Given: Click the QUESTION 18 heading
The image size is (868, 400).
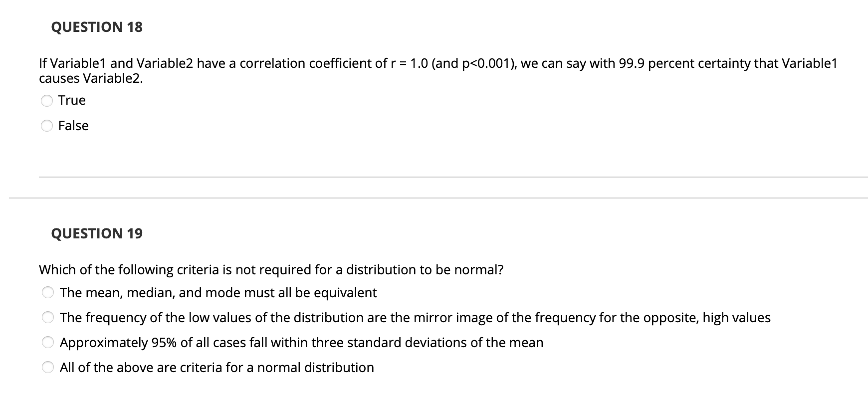Looking at the screenshot, I should (x=96, y=27).
